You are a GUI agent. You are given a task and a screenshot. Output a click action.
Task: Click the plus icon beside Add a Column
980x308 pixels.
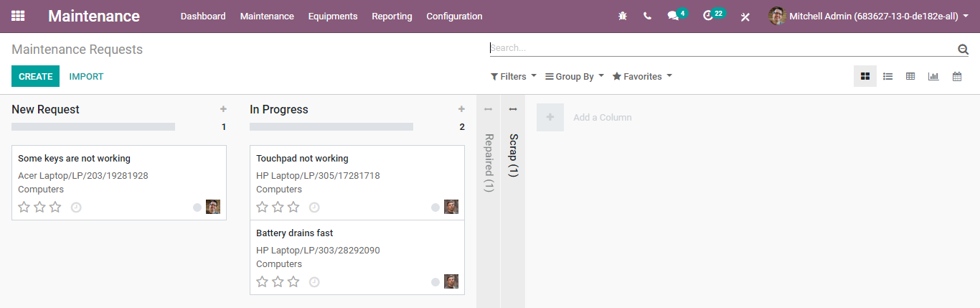(550, 117)
